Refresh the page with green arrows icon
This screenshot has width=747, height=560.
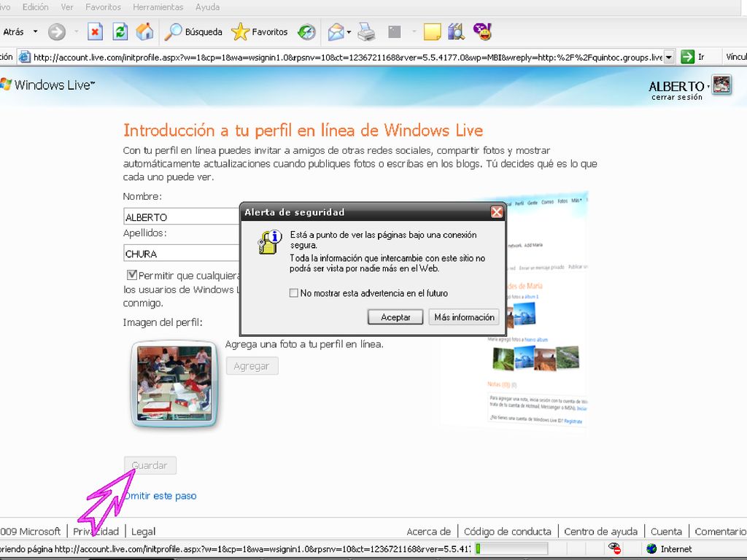tap(120, 32)
